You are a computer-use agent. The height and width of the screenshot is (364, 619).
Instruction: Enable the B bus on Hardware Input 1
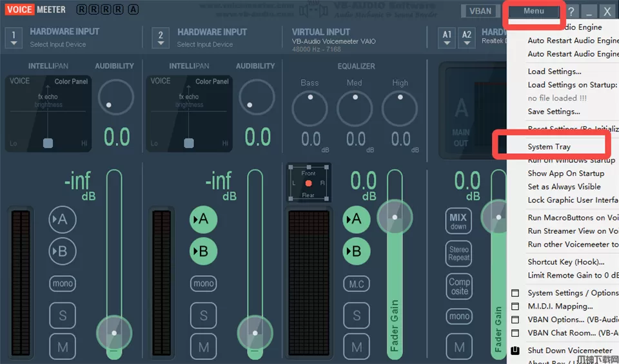pyautogui.click(x=63, y=251)
